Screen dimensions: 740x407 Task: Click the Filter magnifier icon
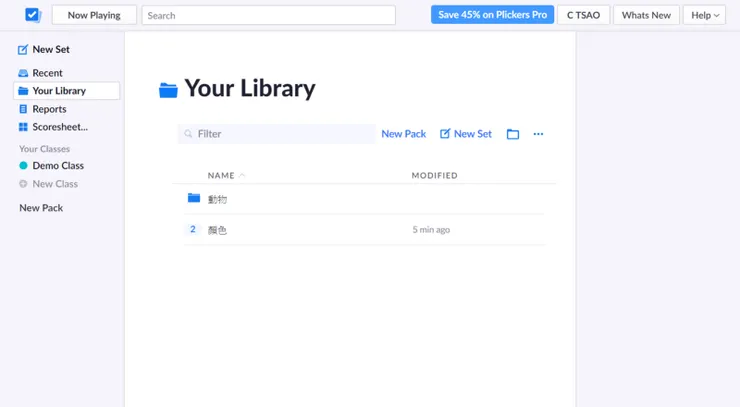click(188, 134)
